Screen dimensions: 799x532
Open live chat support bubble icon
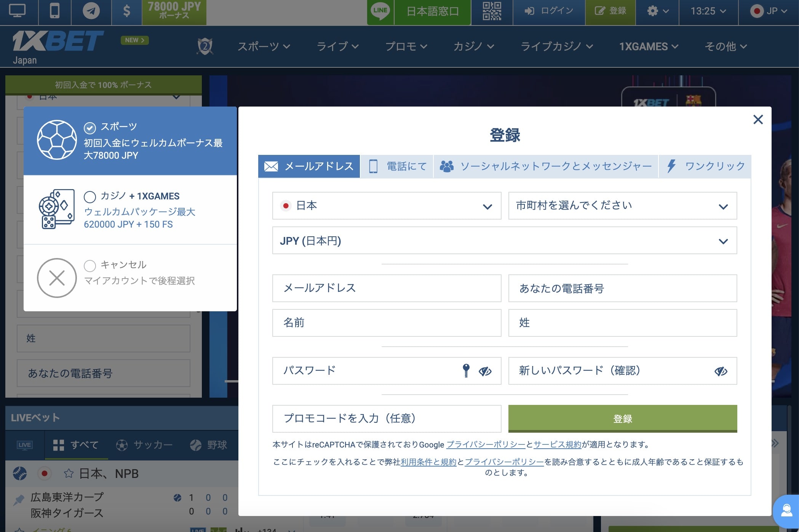tap(786, 511)
